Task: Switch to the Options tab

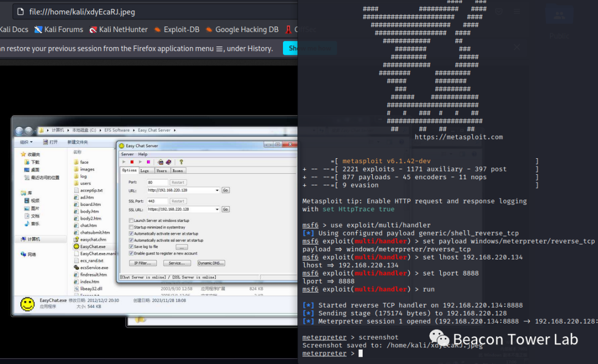Action: [129, 170]
